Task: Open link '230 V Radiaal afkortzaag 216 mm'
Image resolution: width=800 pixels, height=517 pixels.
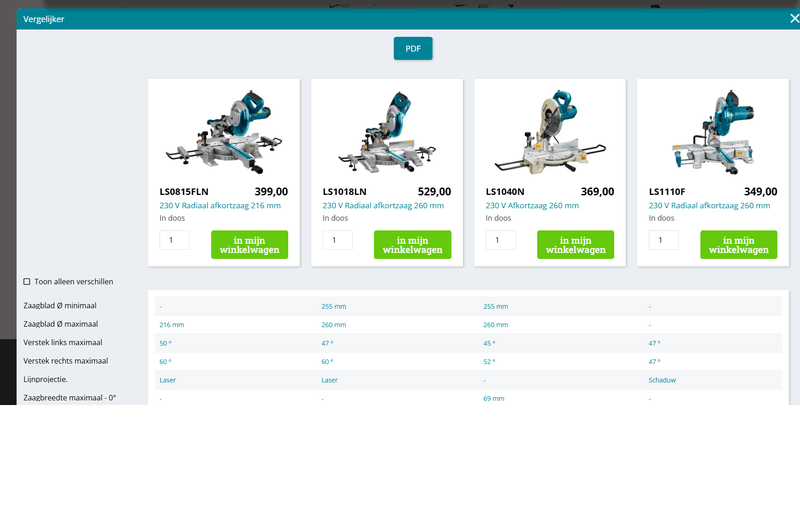Action: point(220,206)
